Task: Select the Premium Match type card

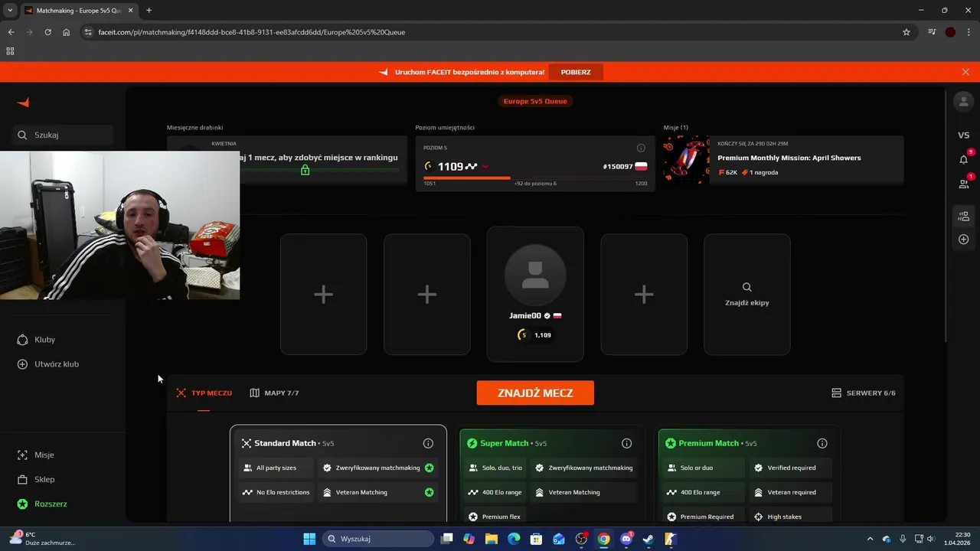Action: [x=749, y=473]
